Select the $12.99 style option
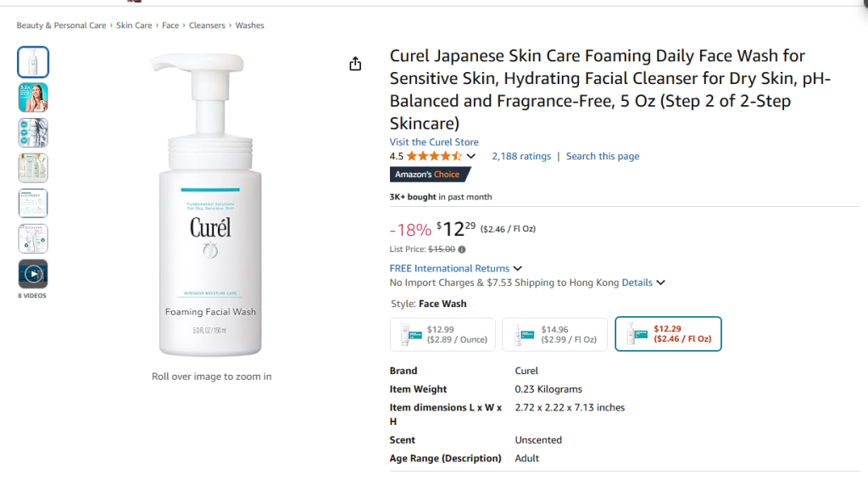This screenshot has width=868, height=480. (x=442, y=334)
